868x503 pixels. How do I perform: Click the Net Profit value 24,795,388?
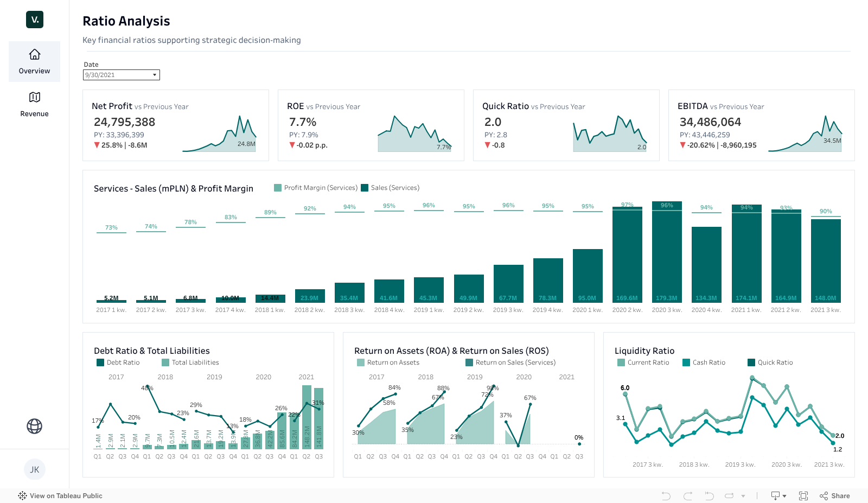(124, 122)
